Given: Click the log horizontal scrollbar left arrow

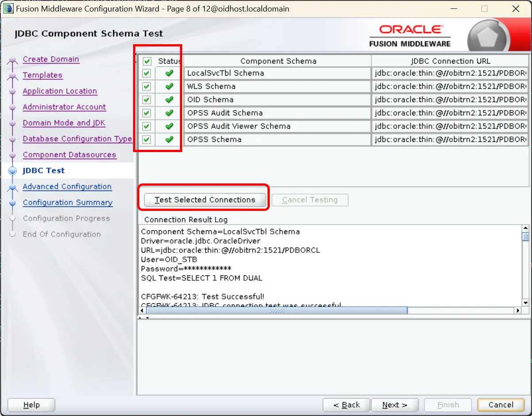Looking at the screenshot, I should (143, 311).
